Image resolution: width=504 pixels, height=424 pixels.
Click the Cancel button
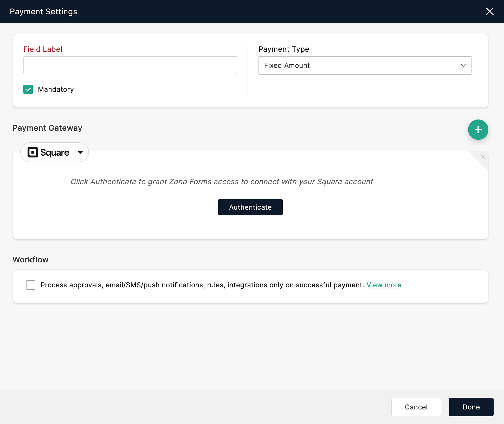pyautogui.click(x=416, y=407)
